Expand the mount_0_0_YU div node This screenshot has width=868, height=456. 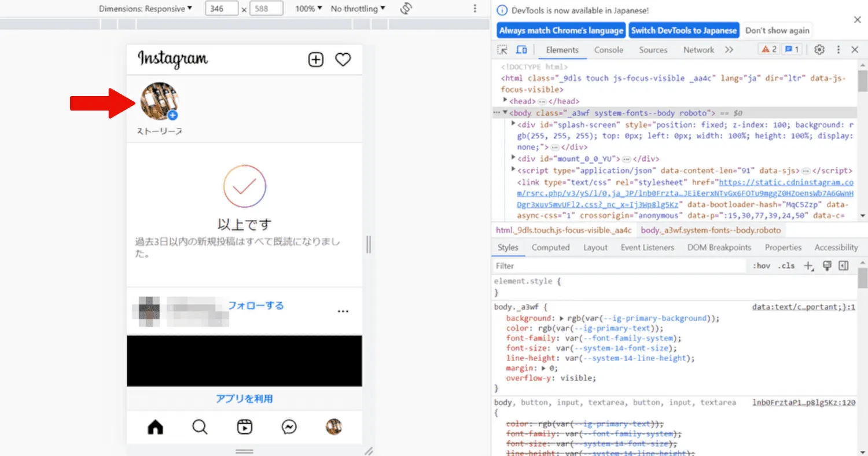click(513, 158)
